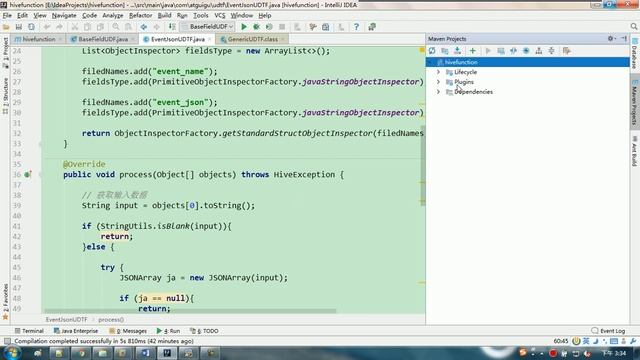Open IntelliJ IDEA from the taskbar

tap(167, 353)
